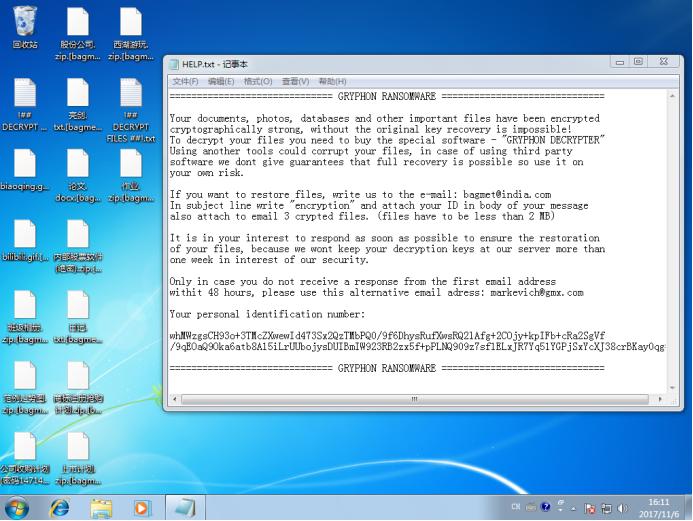Open the language bar keyboard icon

click(x=530, y=507)
